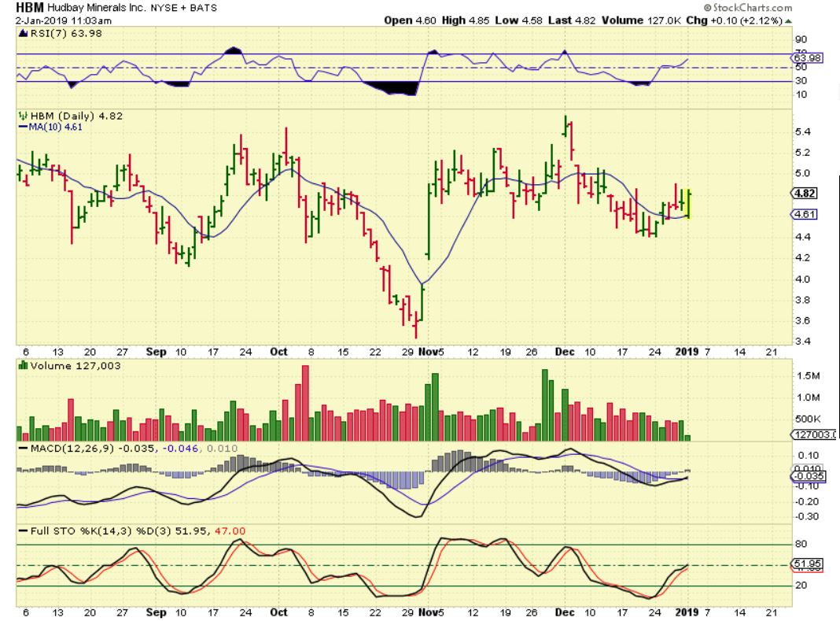Click the MACD(12,26,9) indicator label
Image resolution: width=840 pixels, height=621 pixels.
tap(72, 449)
